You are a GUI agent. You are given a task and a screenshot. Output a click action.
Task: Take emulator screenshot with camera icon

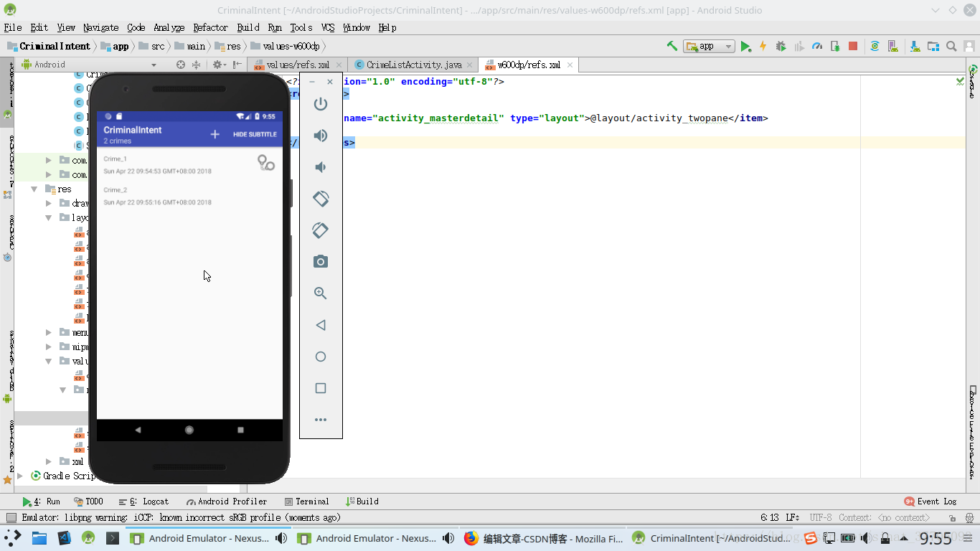pos(321,262)
